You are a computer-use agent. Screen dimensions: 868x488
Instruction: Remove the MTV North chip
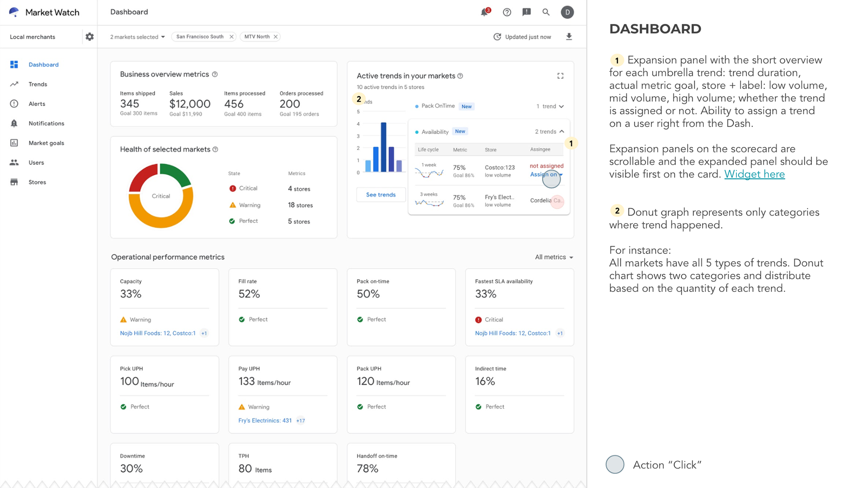(276, 37)
